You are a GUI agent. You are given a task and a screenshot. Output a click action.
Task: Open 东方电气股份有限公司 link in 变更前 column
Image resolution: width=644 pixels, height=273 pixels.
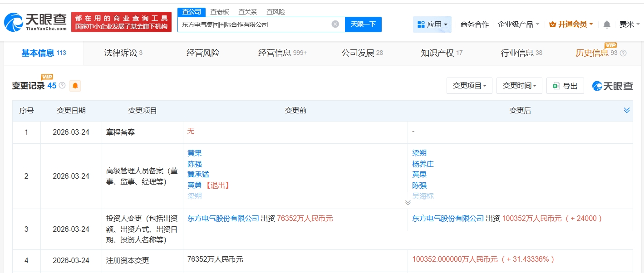[x=223, y=219]
